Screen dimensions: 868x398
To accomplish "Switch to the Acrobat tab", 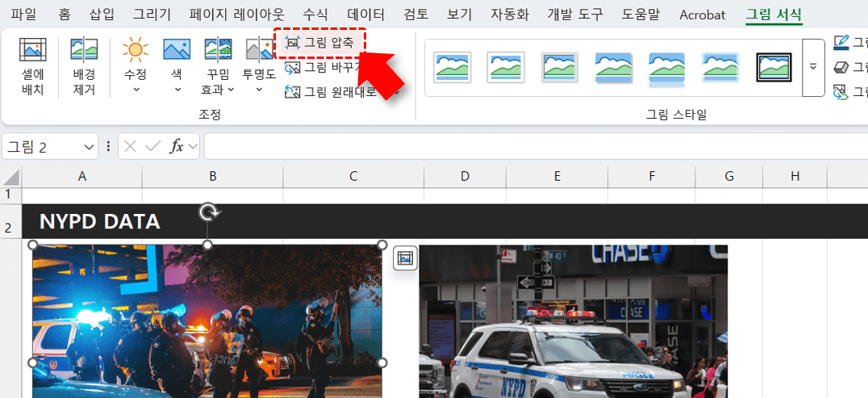I will [x=703, y=15].
